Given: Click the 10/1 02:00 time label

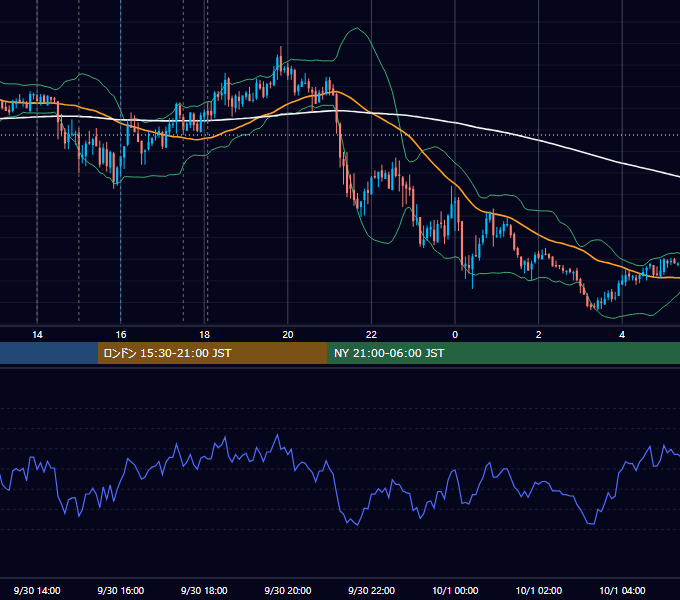Looking at the screenshot, I should point(539,590).
